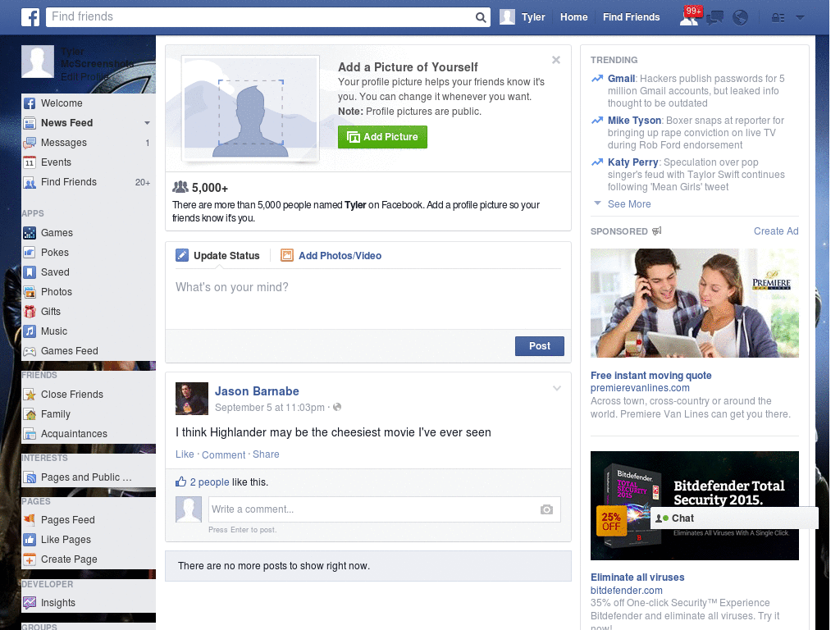This screenshot has width=840, height=630.
Task: Focus the Find friends search field
Action: [x=261, y=17]
